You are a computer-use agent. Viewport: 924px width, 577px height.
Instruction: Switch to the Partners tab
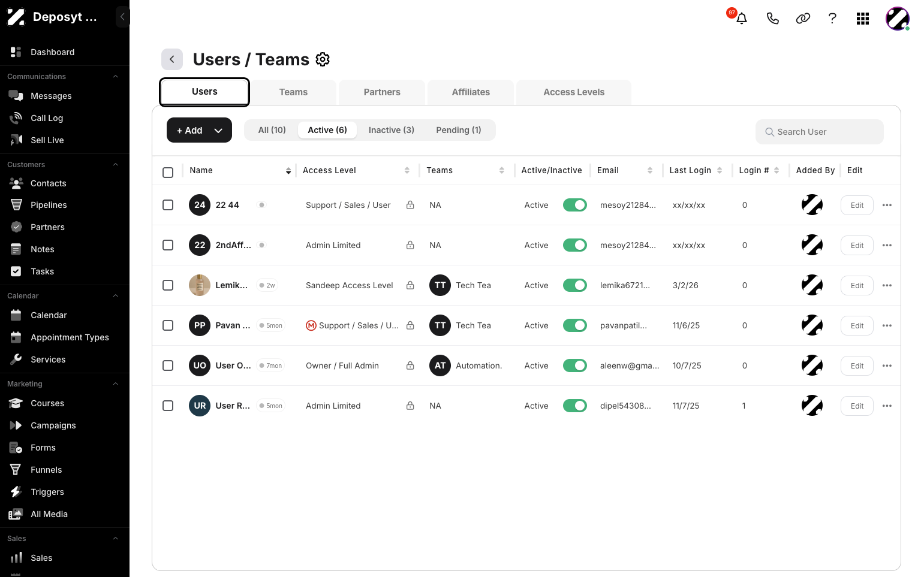(x=382, y=92)
